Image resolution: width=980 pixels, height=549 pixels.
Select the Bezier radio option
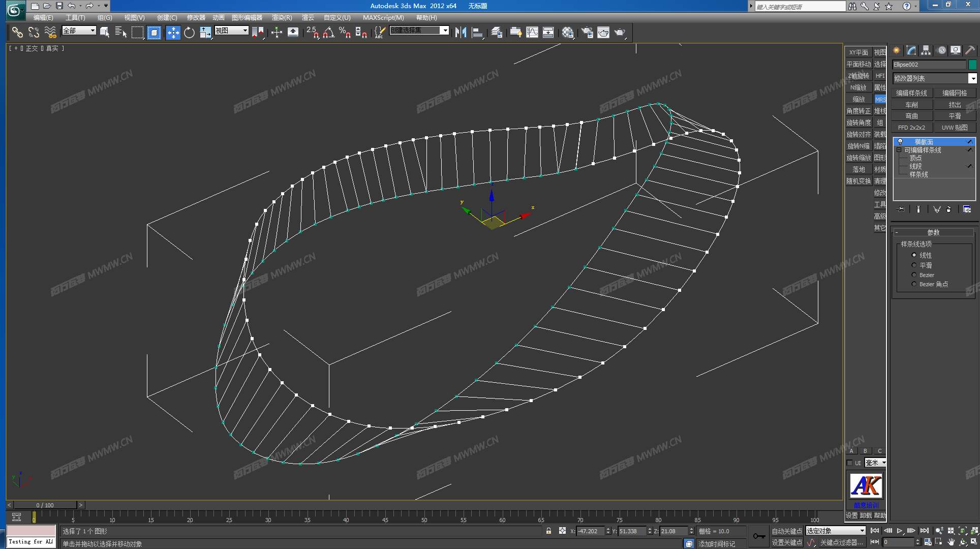(914, 275)
